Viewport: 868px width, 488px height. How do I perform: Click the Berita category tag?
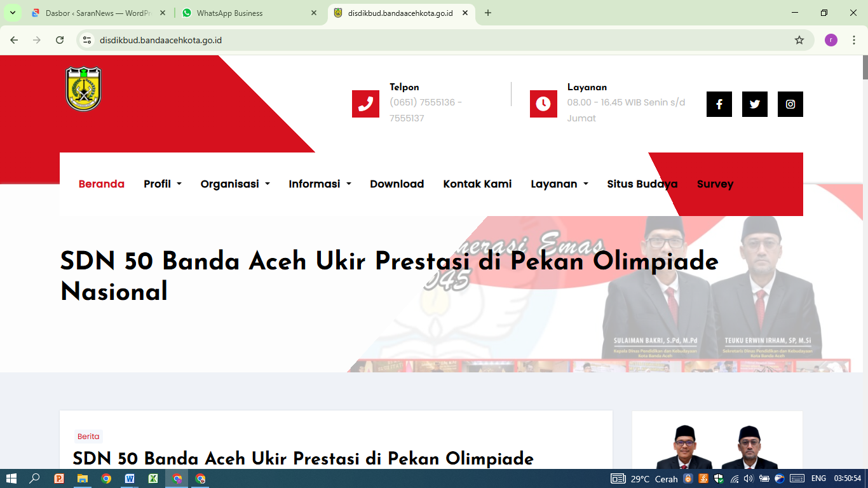point(88,437)
